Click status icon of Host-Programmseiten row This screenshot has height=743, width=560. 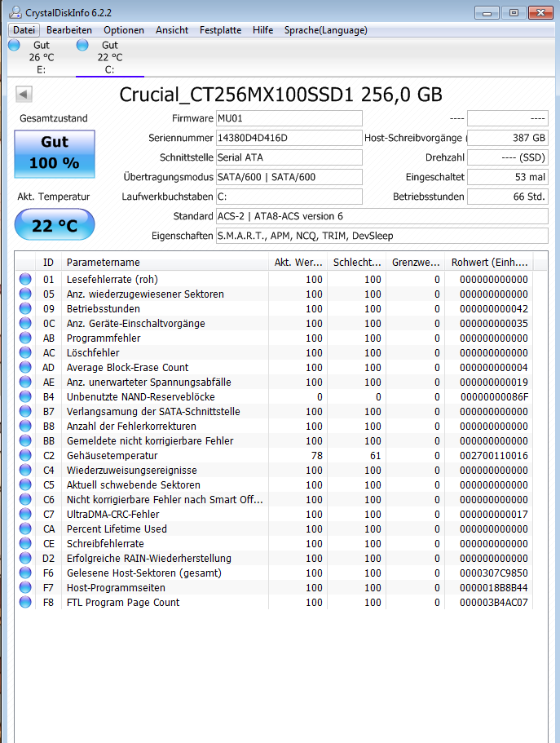pyautogui.click(x=25, y=587)
